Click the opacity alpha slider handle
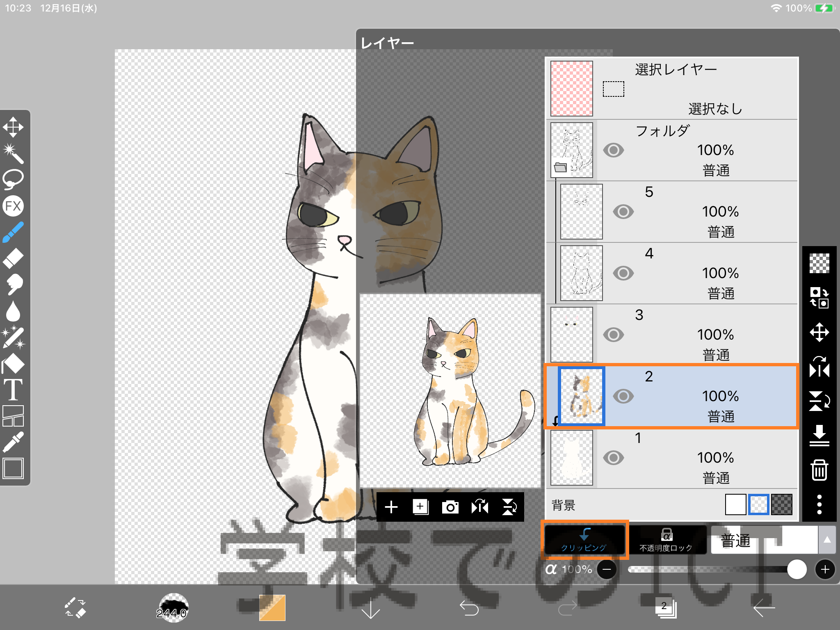 coord(797,569)
